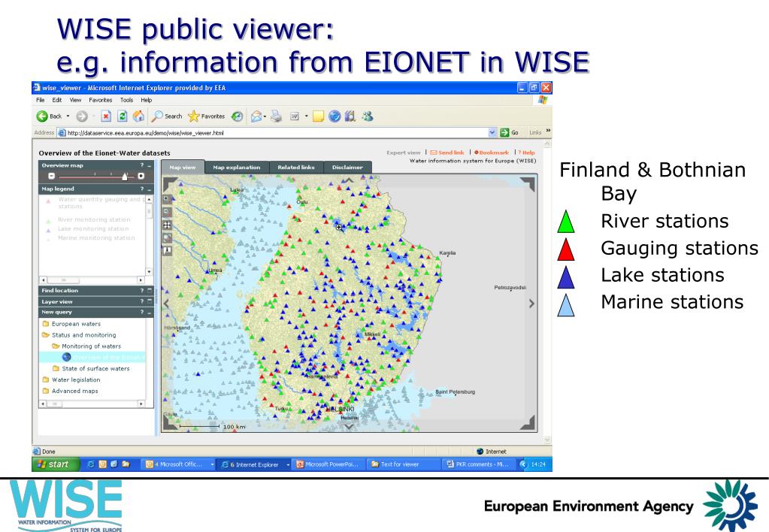Collapse the Map legend panel

pos(150,189)
